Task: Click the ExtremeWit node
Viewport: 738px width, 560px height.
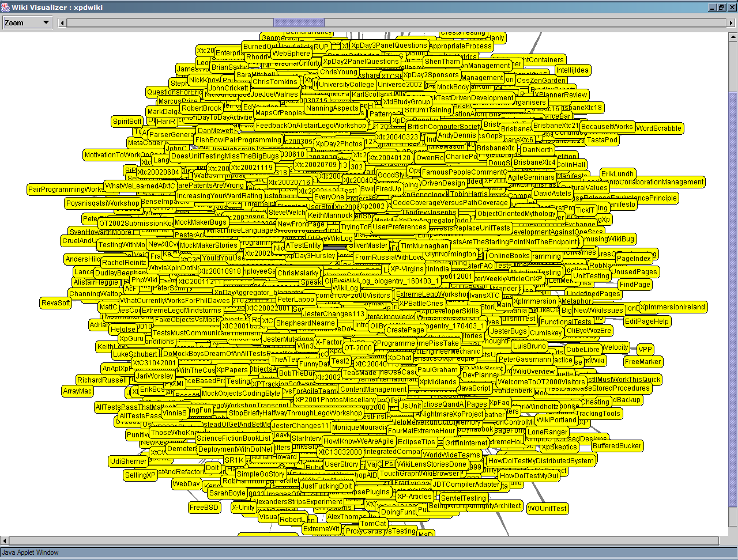Action: tap(321, 529)
